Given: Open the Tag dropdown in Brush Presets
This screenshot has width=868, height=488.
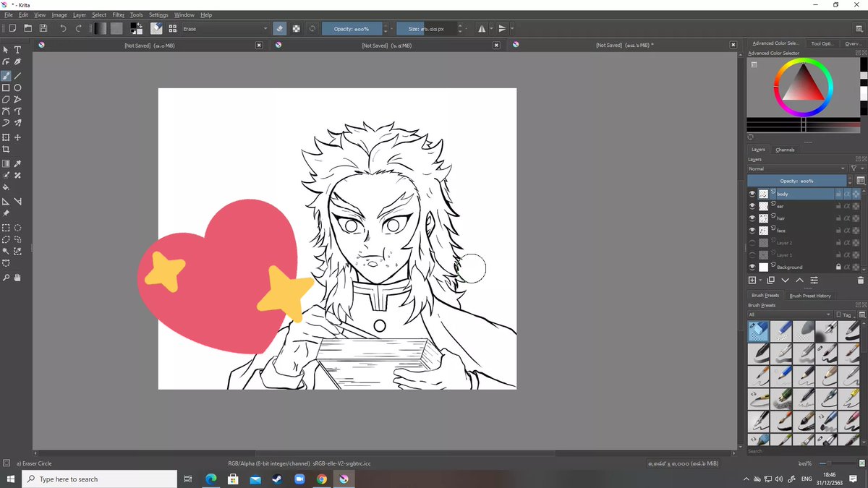Looking at the screenshot, I should pyautogui.click(x=846, y=314).
